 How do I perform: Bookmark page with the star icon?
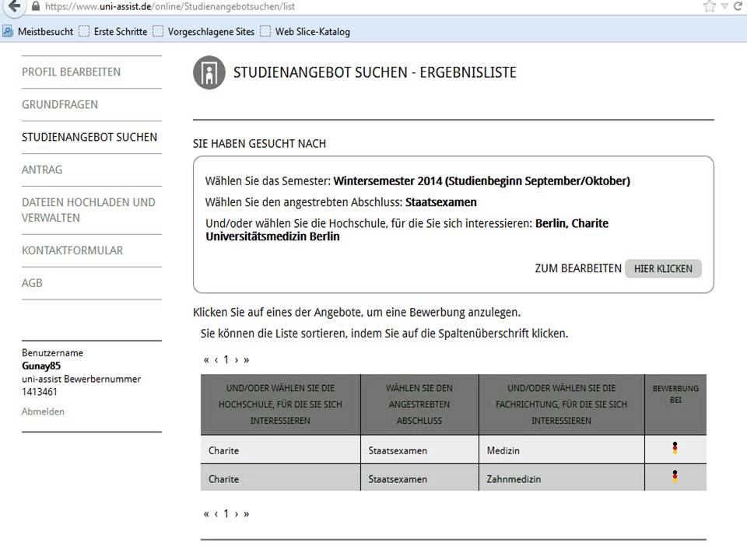pos(710,6)
